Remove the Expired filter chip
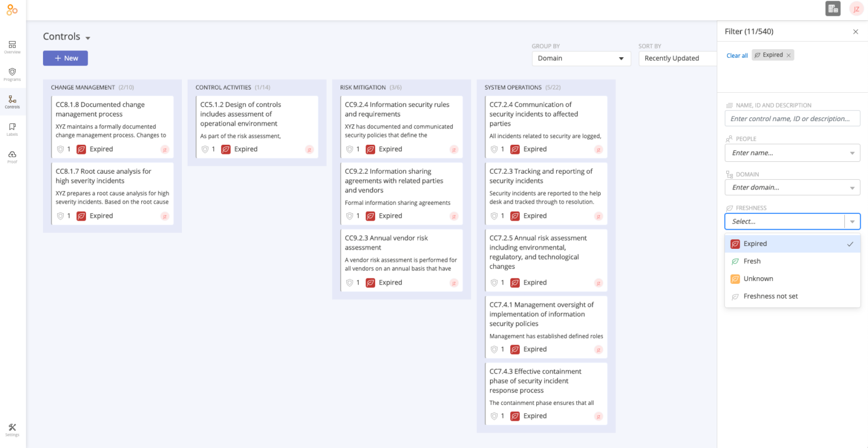 tap(789, 55)
